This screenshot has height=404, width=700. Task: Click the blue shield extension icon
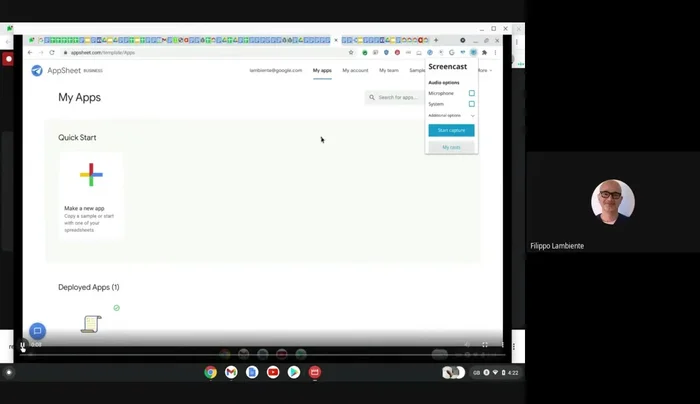click(386, 53)
